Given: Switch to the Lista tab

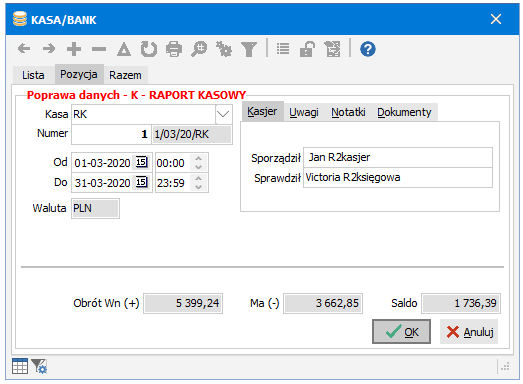Looking at the screenshot, I should [x=33, y=75].
